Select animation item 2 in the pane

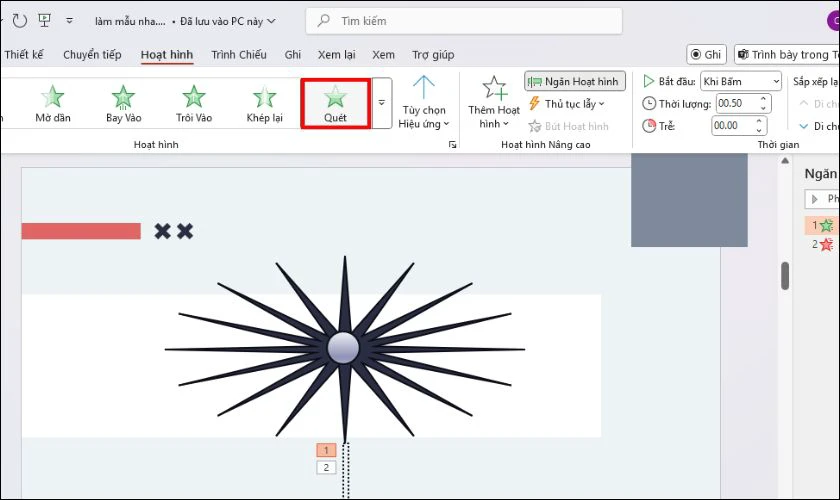[822, 244]
